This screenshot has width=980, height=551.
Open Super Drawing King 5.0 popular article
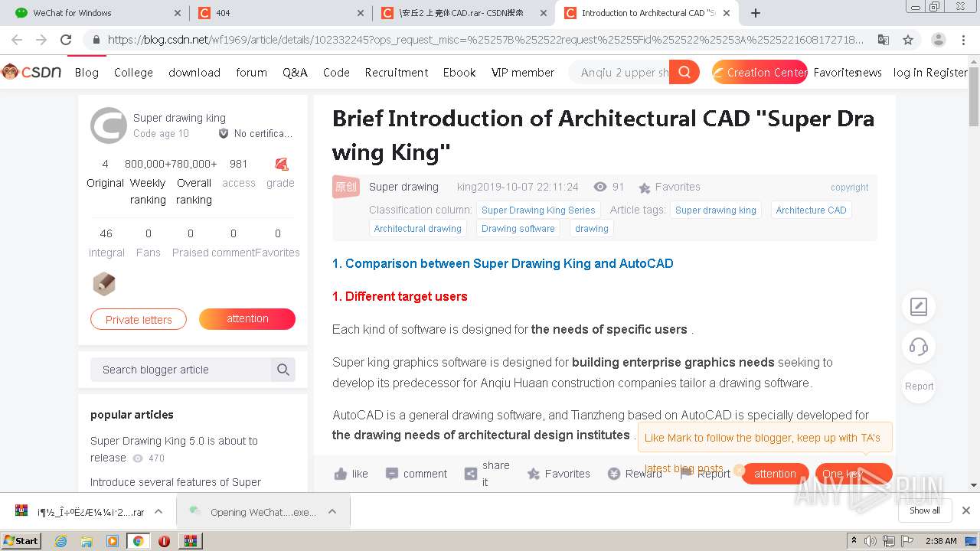(x=174, y=449)
